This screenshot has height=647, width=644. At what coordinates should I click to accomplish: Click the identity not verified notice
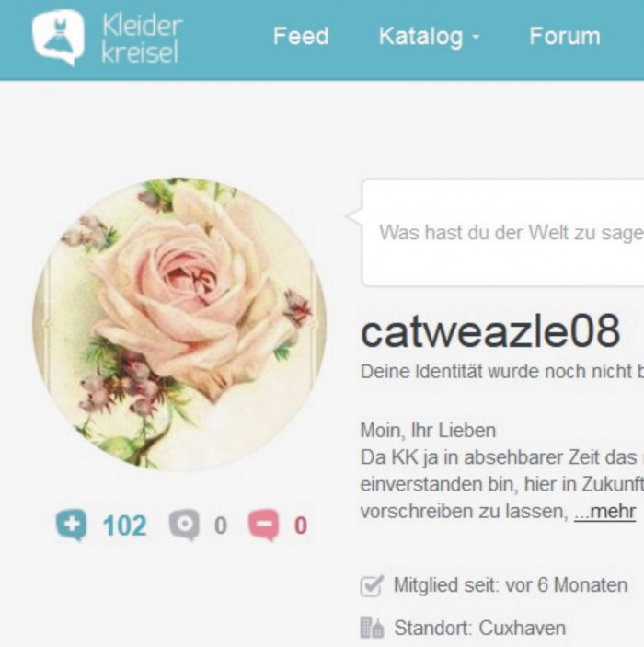click(502, 372)
